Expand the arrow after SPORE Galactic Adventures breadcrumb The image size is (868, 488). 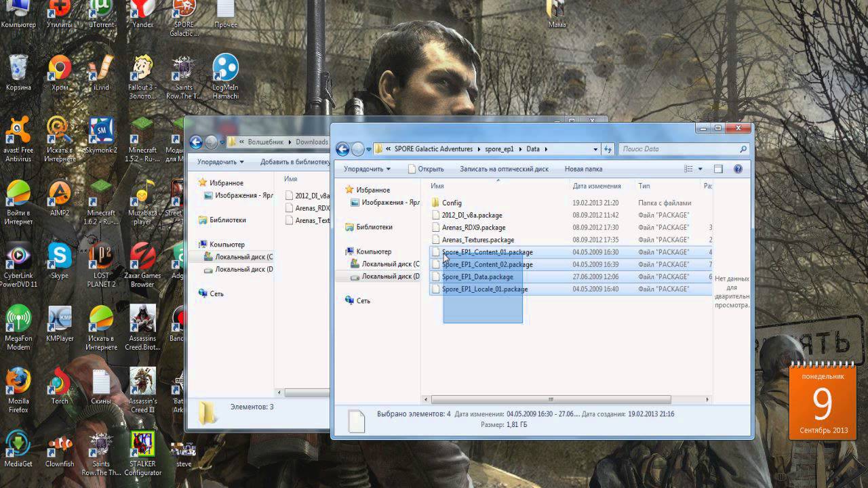tap(479, 149)
